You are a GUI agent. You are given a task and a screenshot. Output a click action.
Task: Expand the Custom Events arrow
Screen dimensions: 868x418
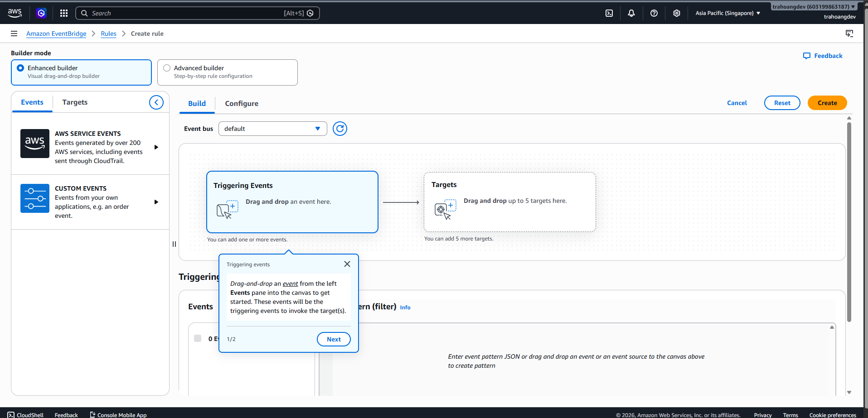[156, 202]
